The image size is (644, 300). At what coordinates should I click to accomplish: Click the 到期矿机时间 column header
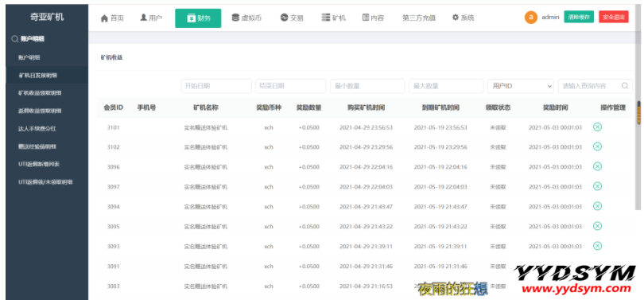point(440,107)
